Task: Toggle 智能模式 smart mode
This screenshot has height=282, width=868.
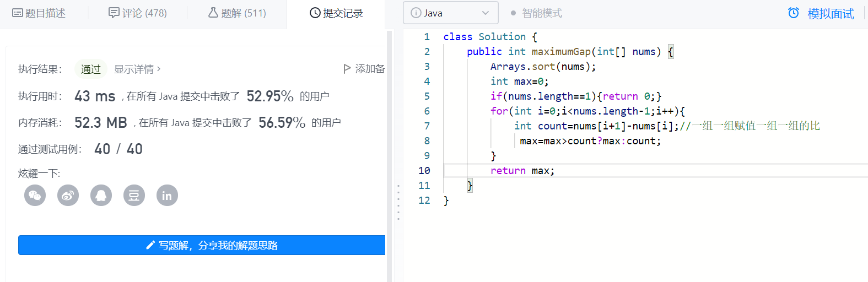Action: pos(536,13)
